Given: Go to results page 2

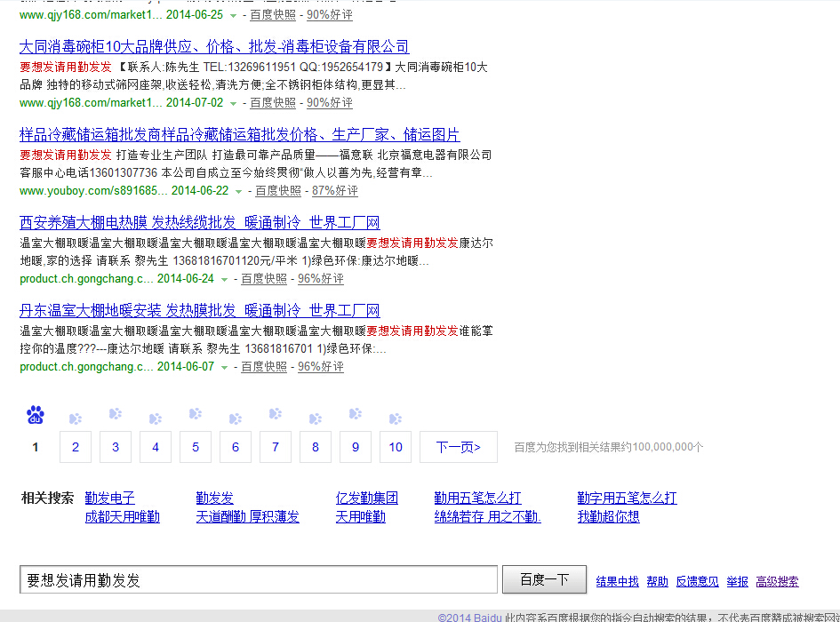Looking at the screenshot, I should [76, 447].
